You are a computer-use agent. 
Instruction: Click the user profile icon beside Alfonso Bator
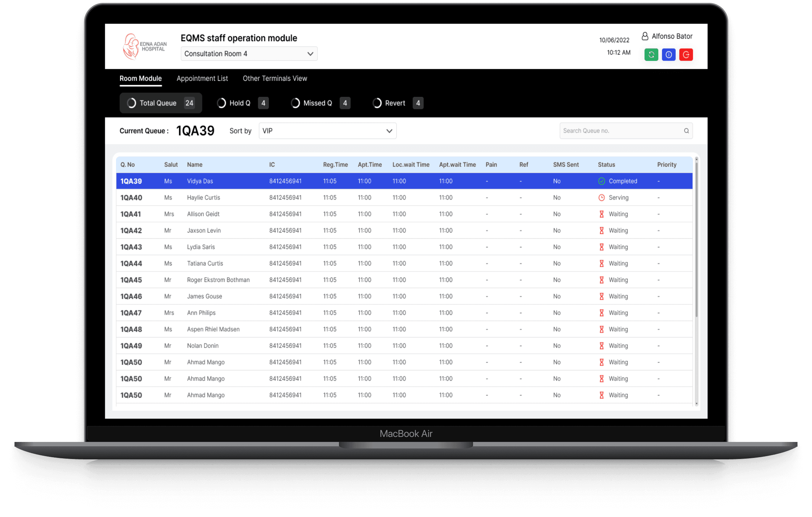(x=645, y=36)
